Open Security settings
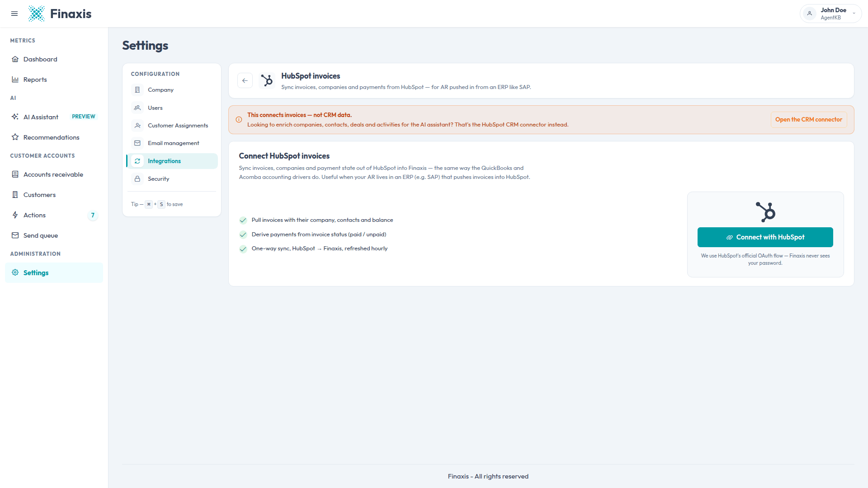868x488 pixels. (x=172, y=179)
